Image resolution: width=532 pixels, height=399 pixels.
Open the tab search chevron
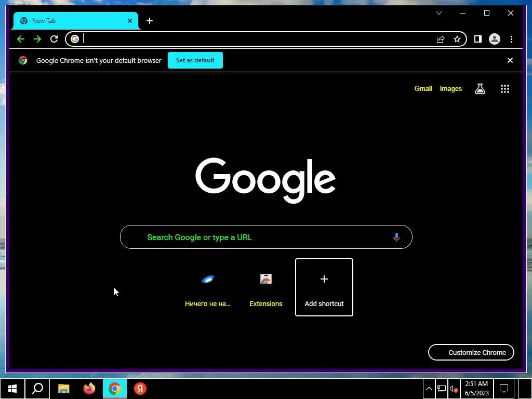439,13
